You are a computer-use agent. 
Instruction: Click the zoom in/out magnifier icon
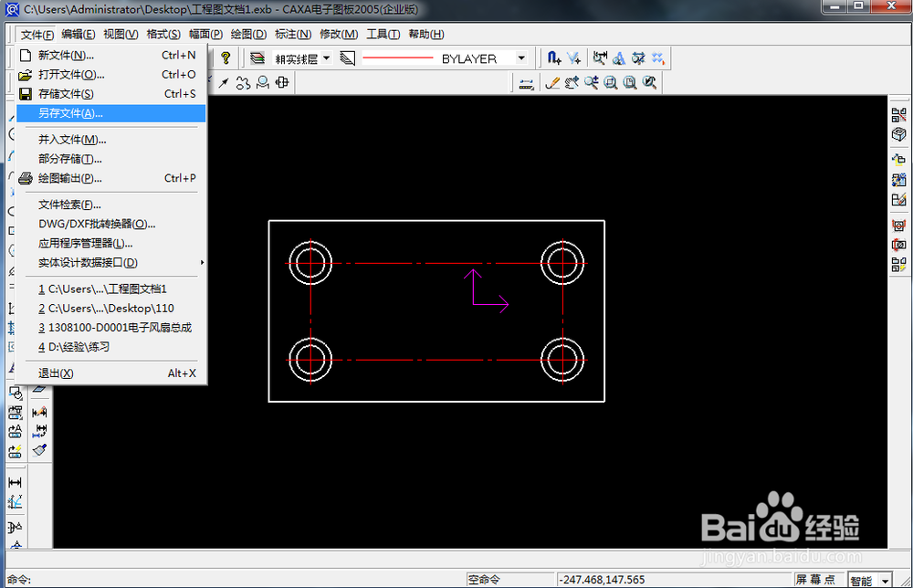[591, 83]
